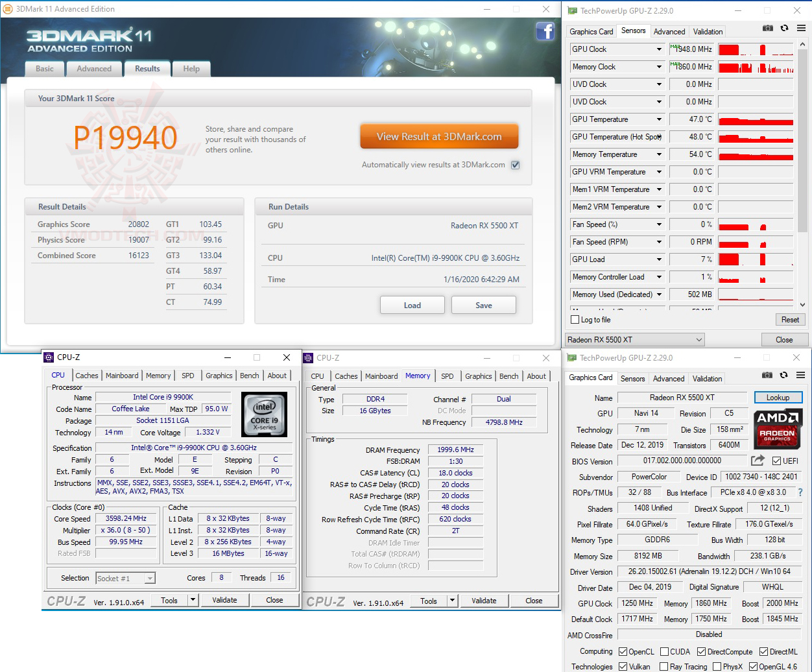
Task: Click the CPU-Z title bar icon in Memory window
Action: [309, 358]
